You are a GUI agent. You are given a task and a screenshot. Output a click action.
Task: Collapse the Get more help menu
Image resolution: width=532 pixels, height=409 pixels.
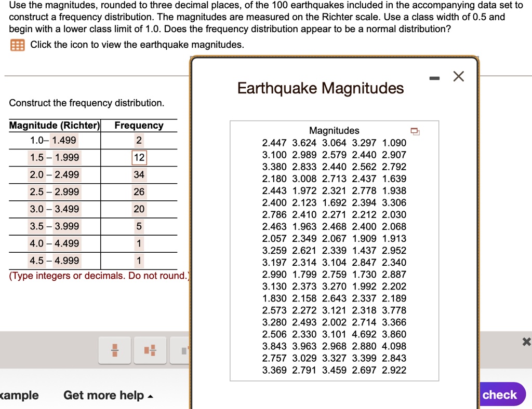point(149,395)
